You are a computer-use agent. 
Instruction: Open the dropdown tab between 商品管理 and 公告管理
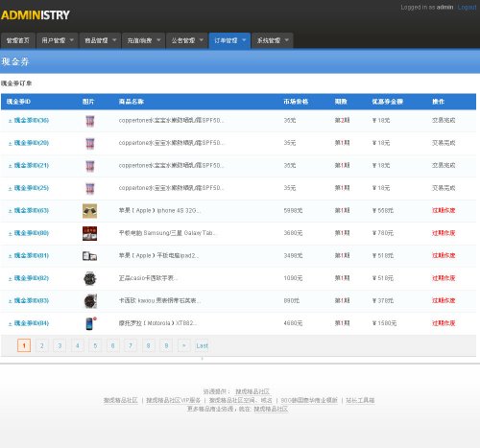tap(143, 40)
